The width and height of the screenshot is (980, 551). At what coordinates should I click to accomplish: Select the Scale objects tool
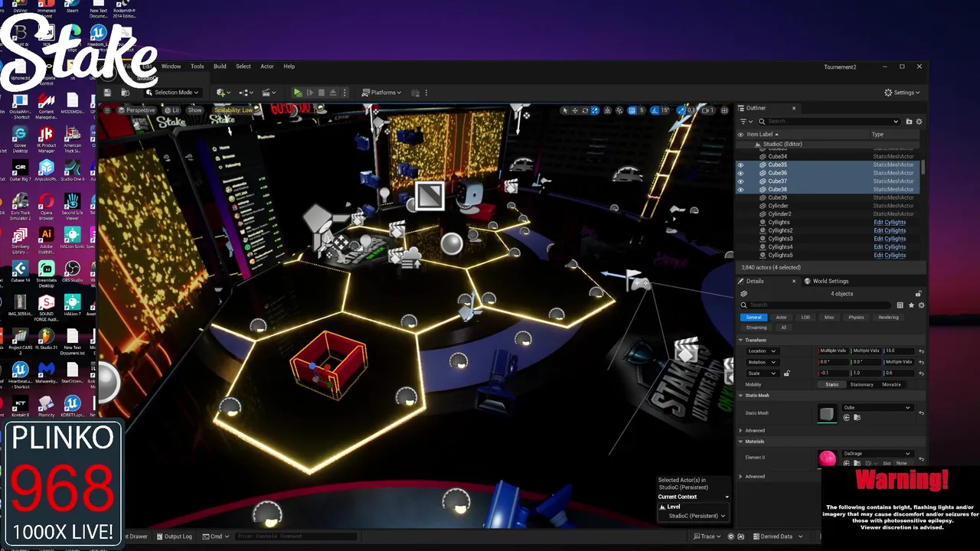[595, 110]
